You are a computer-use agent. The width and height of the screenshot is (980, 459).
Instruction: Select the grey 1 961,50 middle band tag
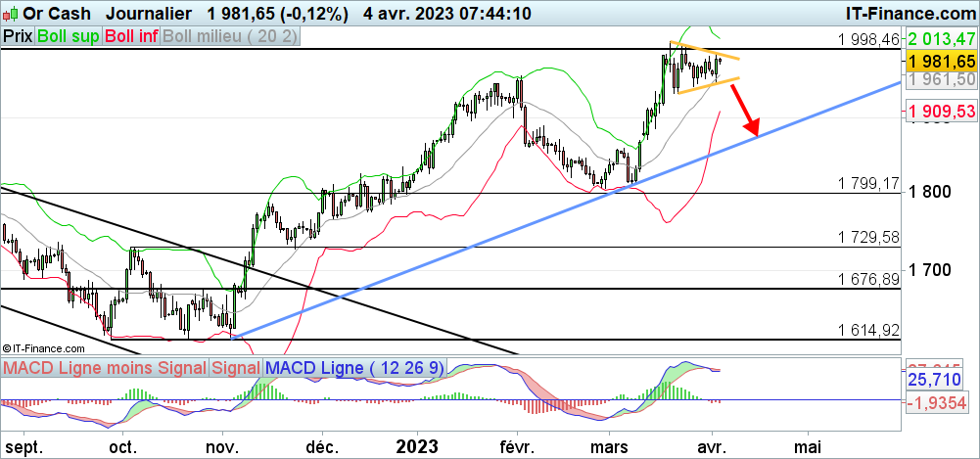pyautogui.click(x=940, y=78)
